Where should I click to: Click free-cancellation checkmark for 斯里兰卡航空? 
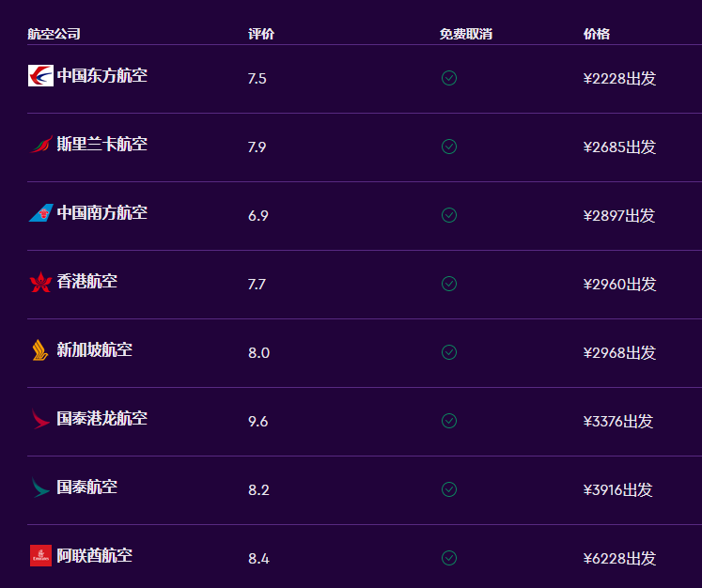click(449, 147)
